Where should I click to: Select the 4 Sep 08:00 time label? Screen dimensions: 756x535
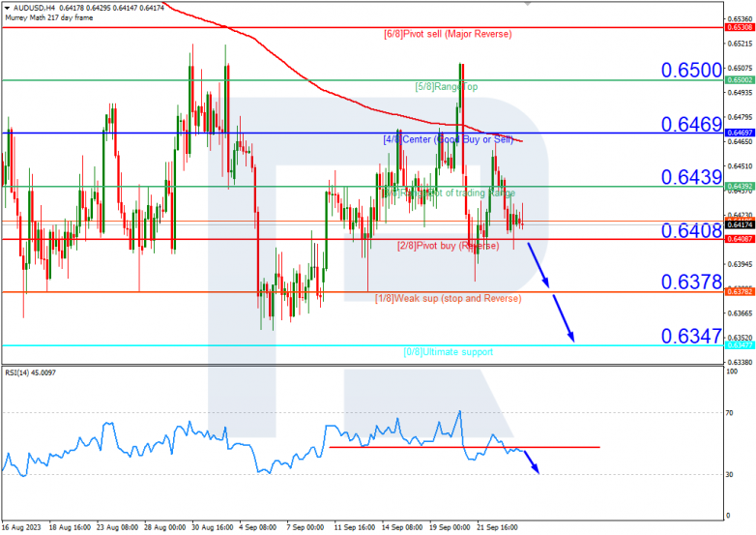click(258, 528)
